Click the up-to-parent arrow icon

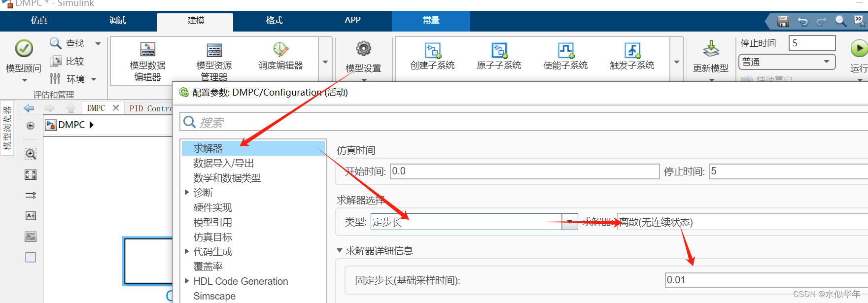71,108
